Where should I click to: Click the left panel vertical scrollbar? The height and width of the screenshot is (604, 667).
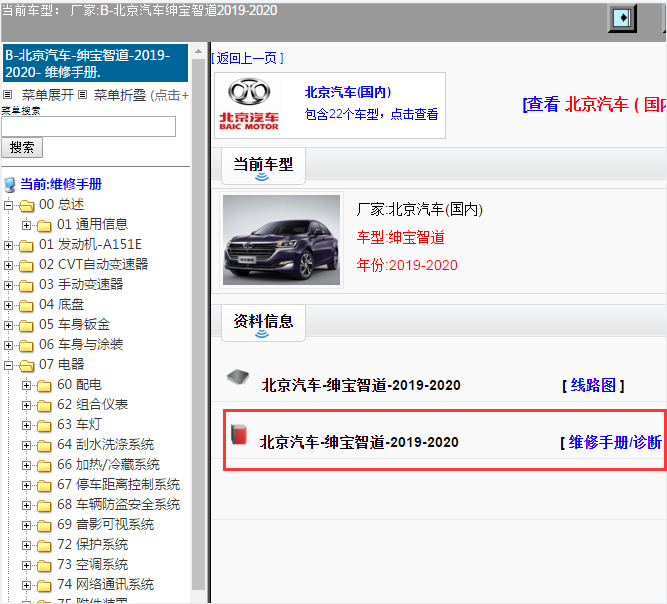point(198,323)
